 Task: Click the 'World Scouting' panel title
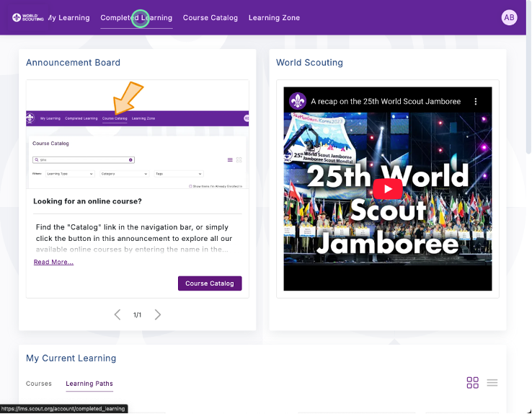tap(309, 63)
